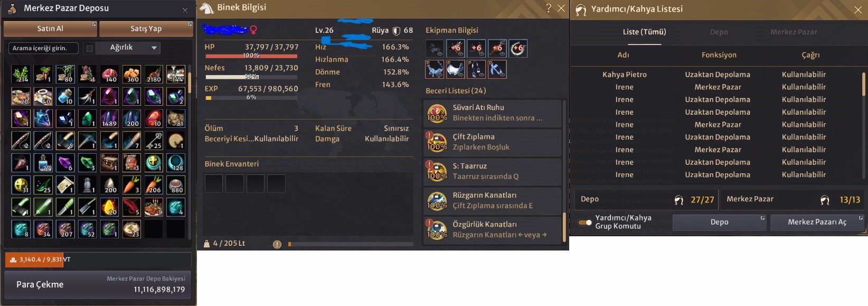
Task: Click the Arama içeriği girin search field
Action: pos(43,48)
